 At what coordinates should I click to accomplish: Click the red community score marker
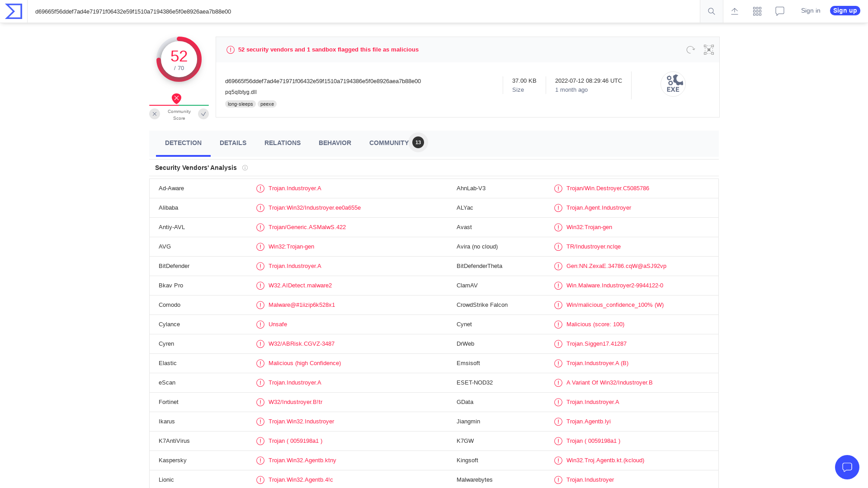176,99
